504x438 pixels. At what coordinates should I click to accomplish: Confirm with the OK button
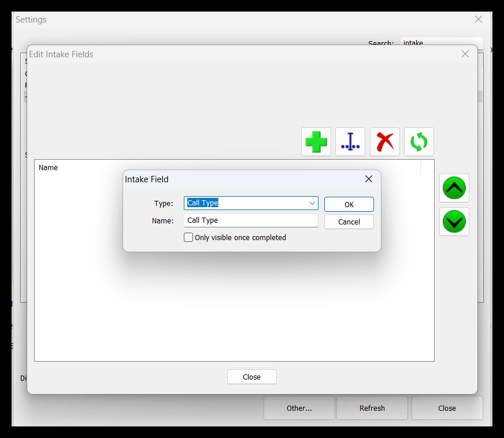pos(349,204)
